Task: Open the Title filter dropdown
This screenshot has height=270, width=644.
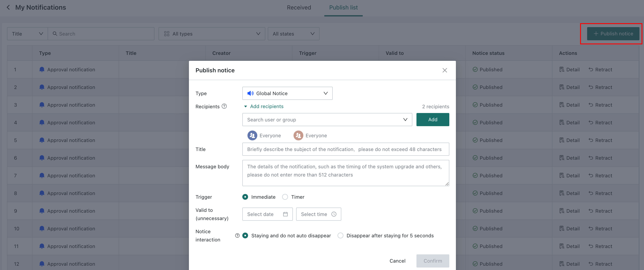Action: [27, 34]
